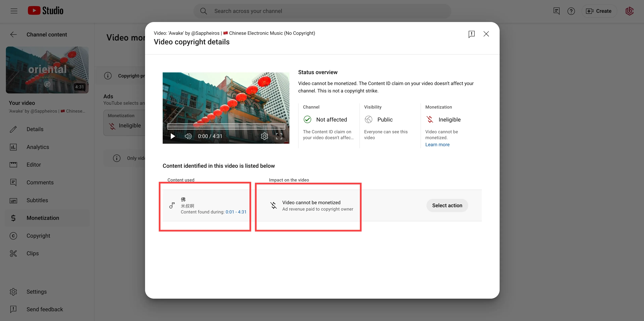Open the Help question mark icon
The height and width of the screenshot is (321, 644).
click(x=571, y=11)
